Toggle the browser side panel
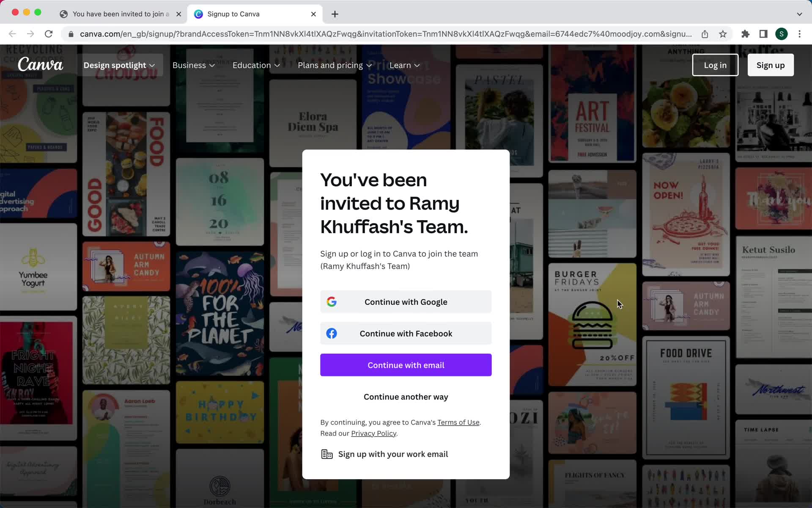The image size is (812, 508). tap(763, 34)
